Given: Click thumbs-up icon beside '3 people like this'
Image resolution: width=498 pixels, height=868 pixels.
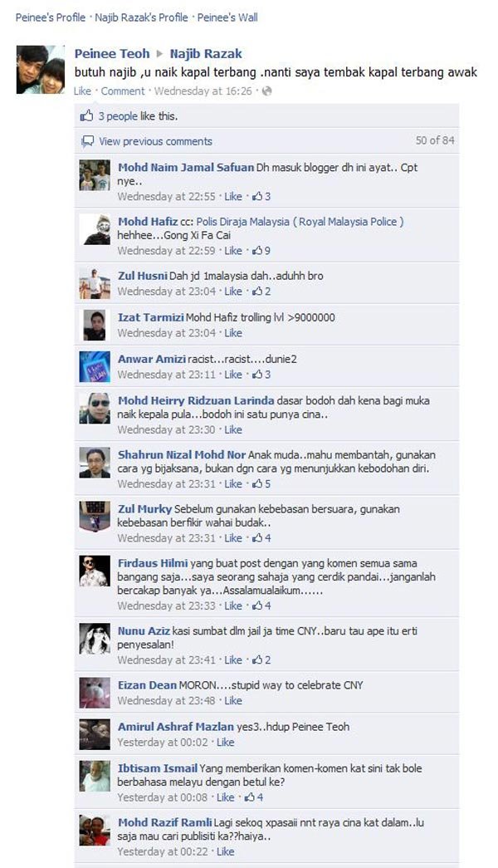Looking at the screenshot, I should [87, 115].
